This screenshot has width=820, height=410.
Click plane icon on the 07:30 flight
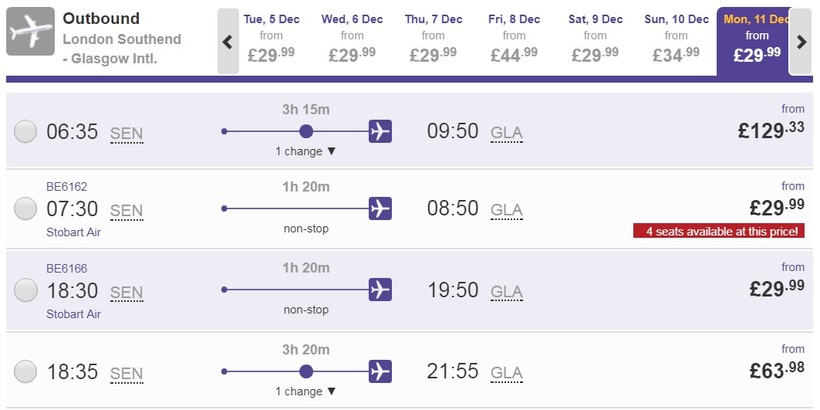380,208
